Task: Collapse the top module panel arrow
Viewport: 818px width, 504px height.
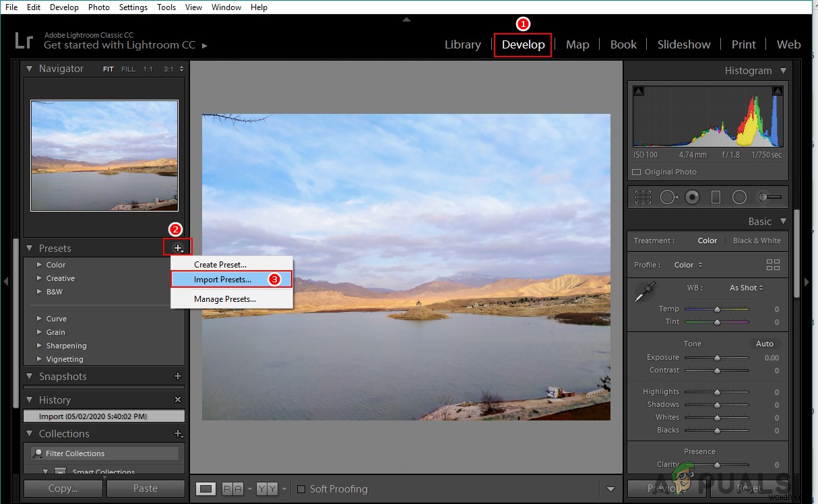Action: pyautogui.click(x=406, y=19)
